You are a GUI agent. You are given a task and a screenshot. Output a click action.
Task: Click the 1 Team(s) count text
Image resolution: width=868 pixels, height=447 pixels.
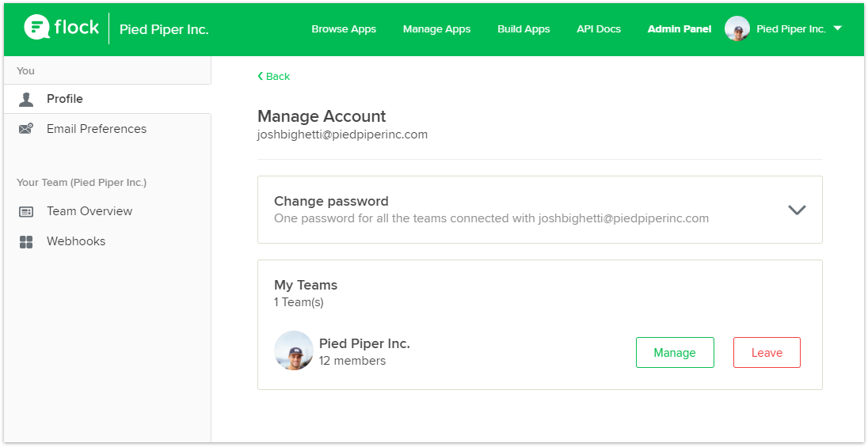click(x=299, y=302)
